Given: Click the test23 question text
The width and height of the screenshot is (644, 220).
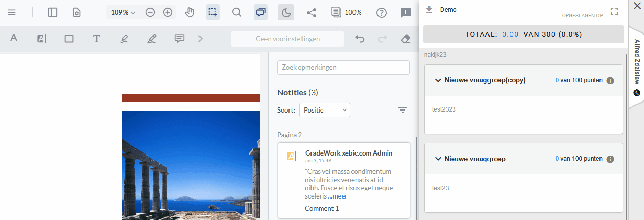Looking at the screenshot, I should [x=440, y=188].
